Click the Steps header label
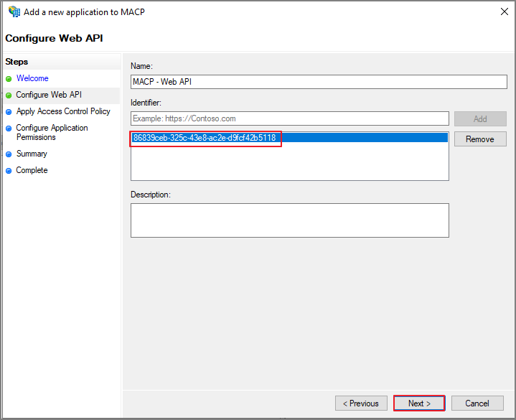Viewport: 516px width, 420px height. (17, 62)
